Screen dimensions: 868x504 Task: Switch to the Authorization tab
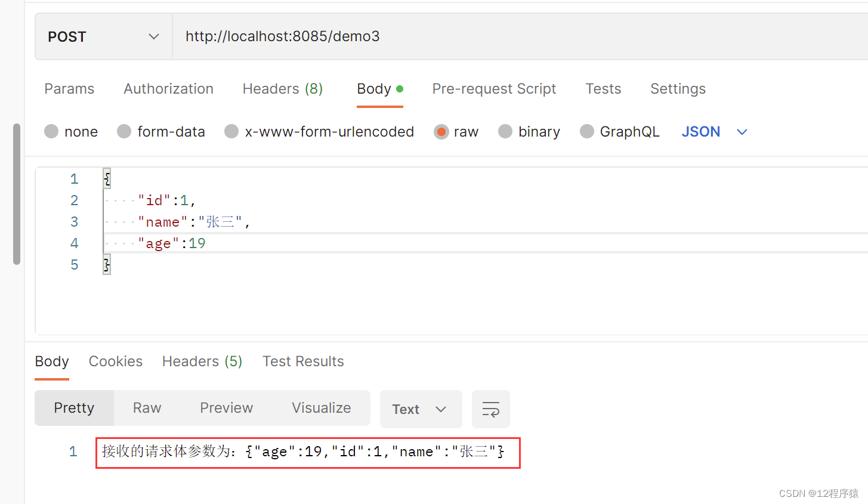(168, 89)
